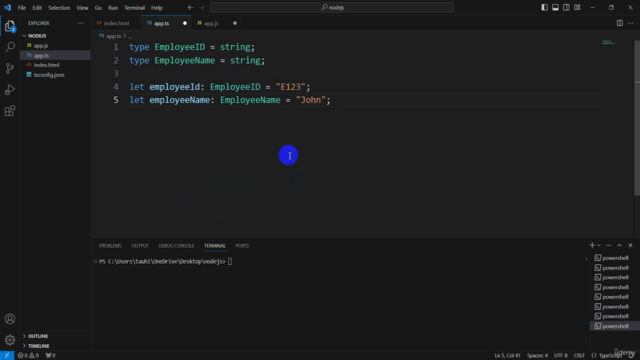Click the Spaces: 4 indentation status

537,356
